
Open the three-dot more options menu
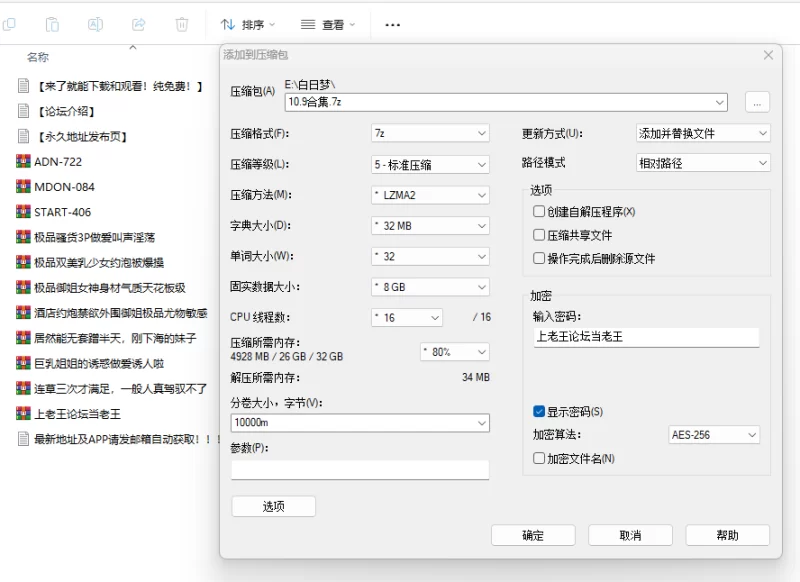(x=393, y=24)
